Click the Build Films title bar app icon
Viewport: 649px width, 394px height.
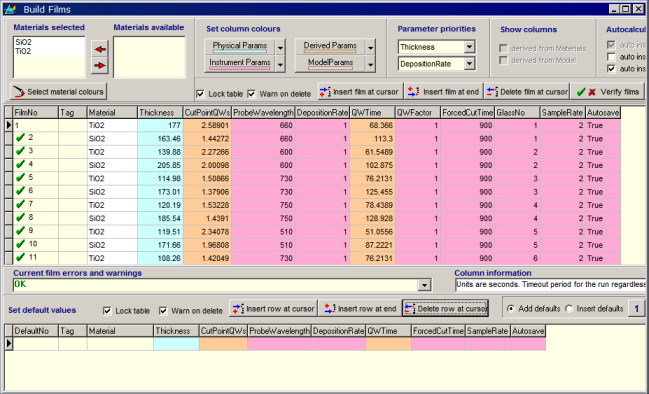coord(10,9)
